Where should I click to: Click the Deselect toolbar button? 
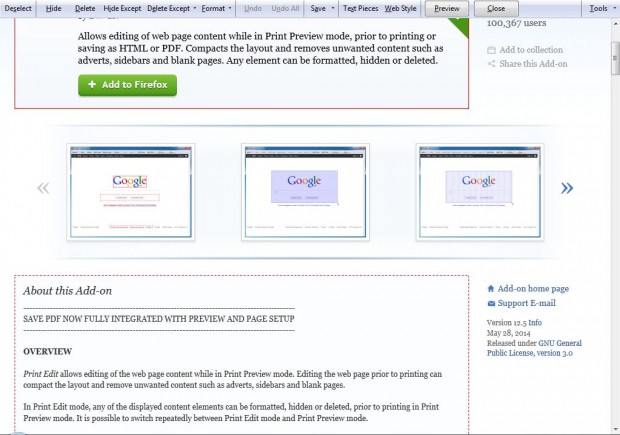(x=18, y=8)
